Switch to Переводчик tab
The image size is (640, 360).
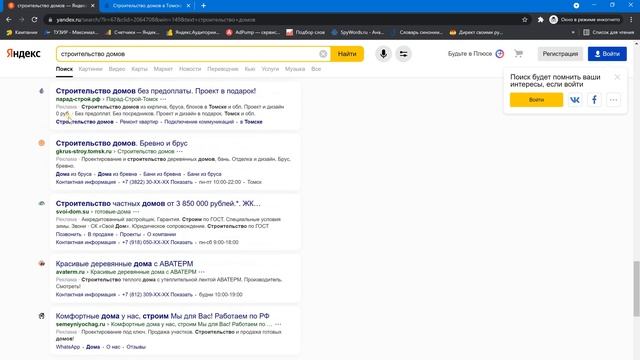[x=223, y=69]
